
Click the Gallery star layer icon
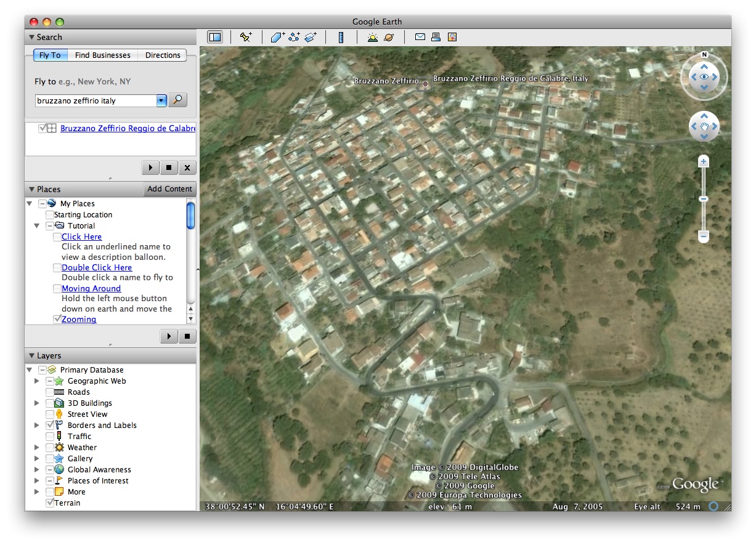[x=59, y=459]
